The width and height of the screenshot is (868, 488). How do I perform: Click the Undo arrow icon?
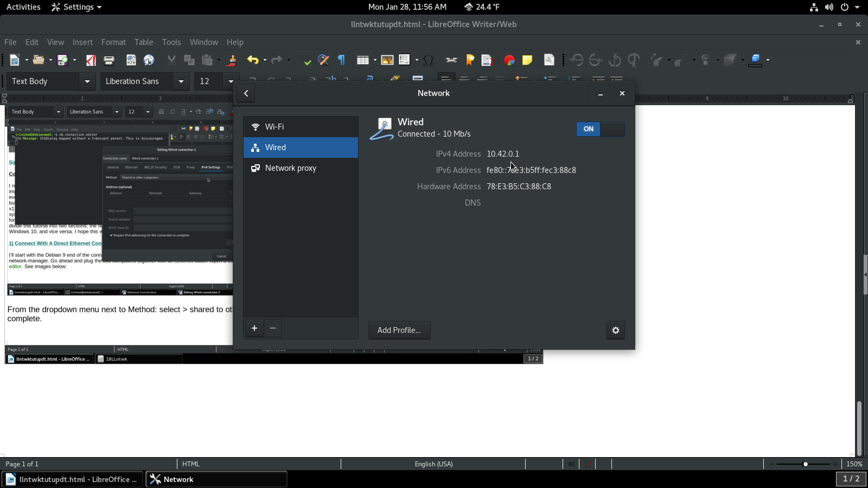(x=253, y=60)
